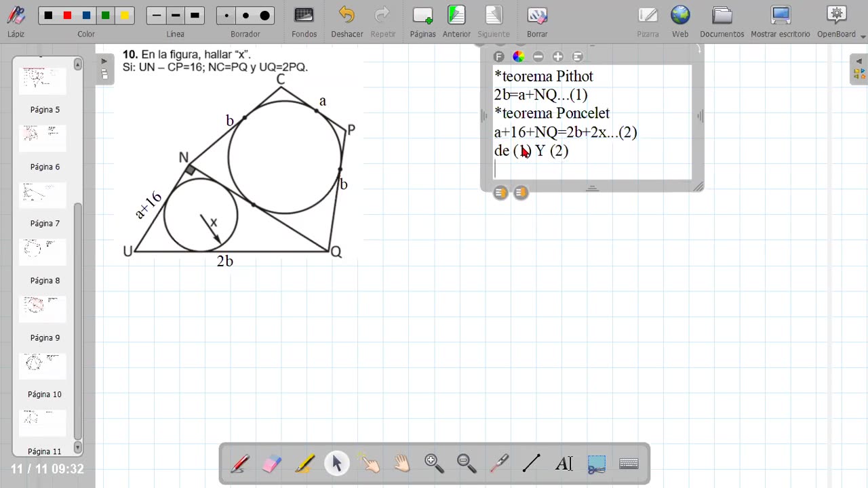This screenshot has height=488, width=868.
Task: Add a new page with Páginas
Action: tap(422, 20)
